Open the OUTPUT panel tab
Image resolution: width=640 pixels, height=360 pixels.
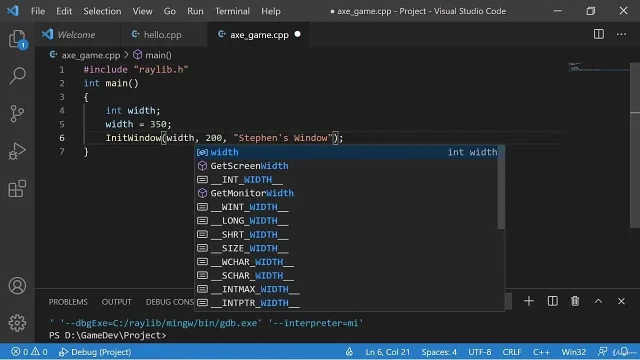(116, 302)
